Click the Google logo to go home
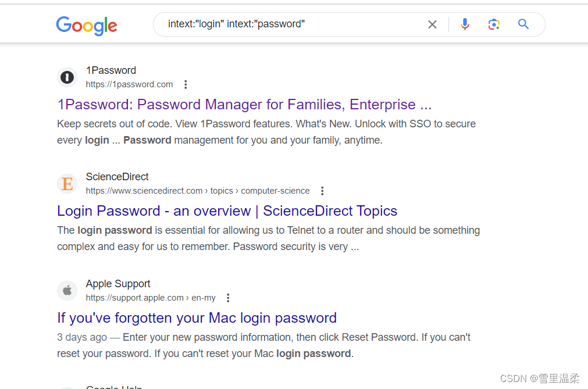Image resolution: width=588 pixels, height=389 pixels. [86, 26]
